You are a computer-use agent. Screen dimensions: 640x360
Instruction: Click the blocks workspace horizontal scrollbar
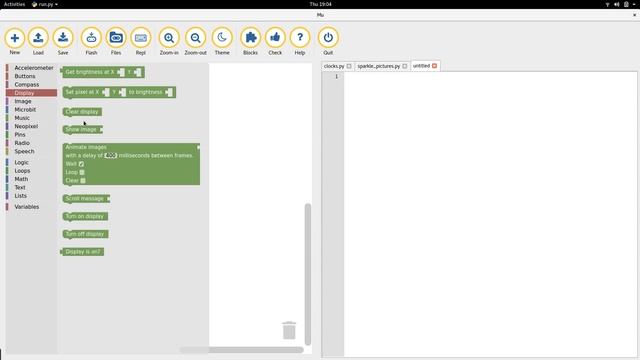[x=242, y=350]
